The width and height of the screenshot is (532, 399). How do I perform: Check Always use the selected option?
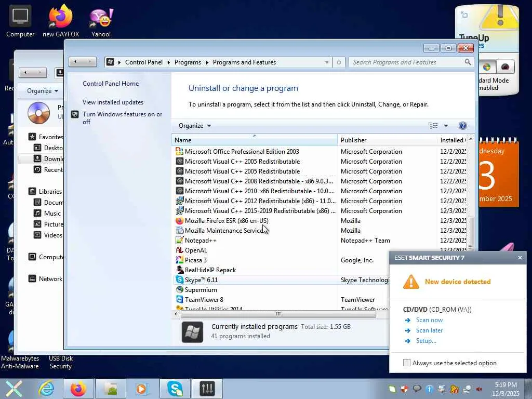point(406,363)
